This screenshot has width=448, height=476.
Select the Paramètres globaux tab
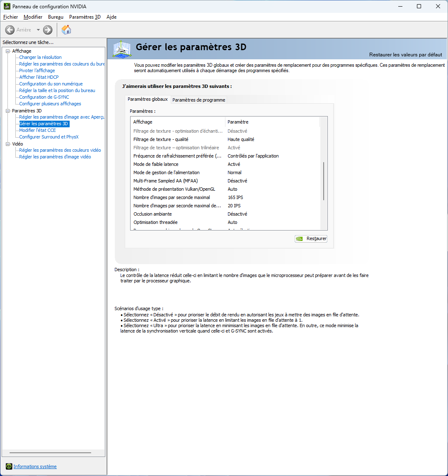click(x=148, y=99)
